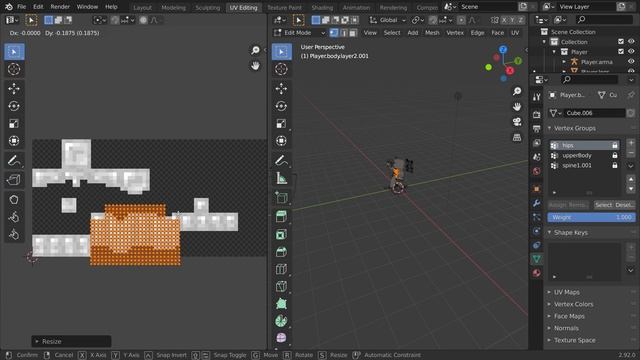Open the File menu
640x360 pixels.
tap(22, 7)
